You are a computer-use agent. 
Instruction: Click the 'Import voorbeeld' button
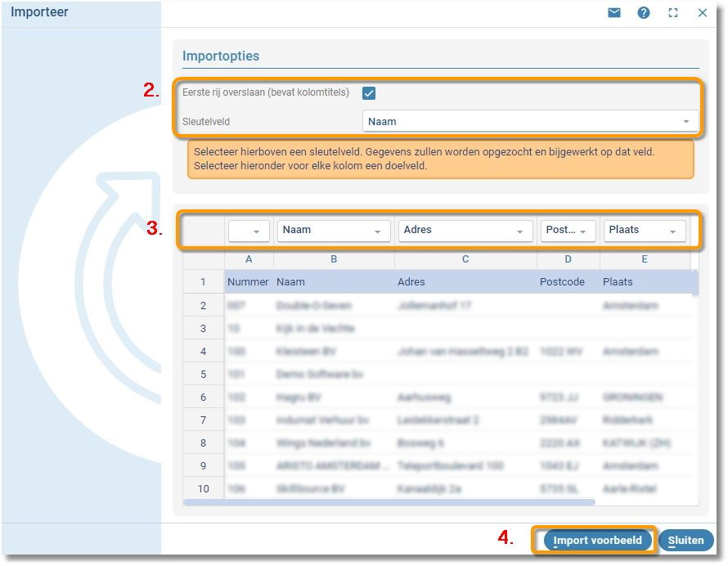pos(597,541)
